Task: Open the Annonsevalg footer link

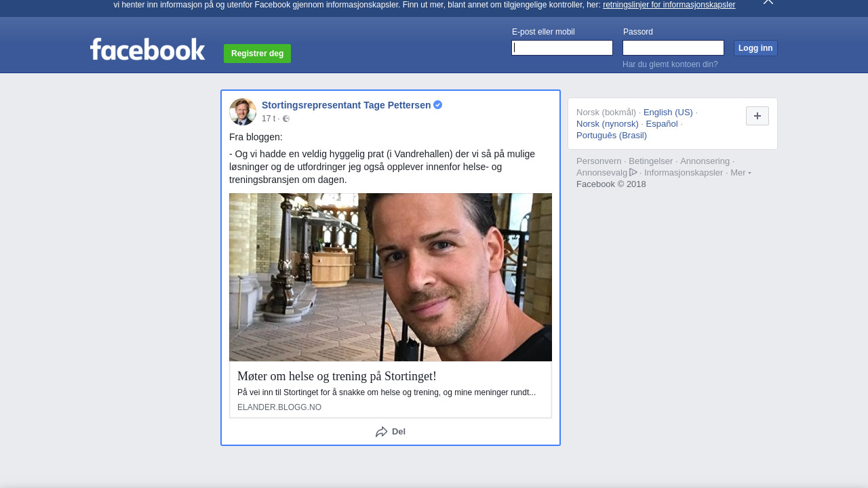Action: (602, 173)
